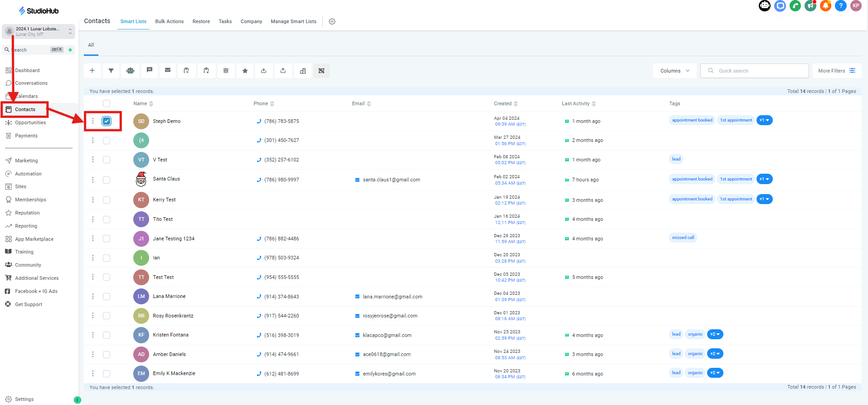
Task: Expand the +1 tags badge for Steph Demo
Action: tap(764, 120)
